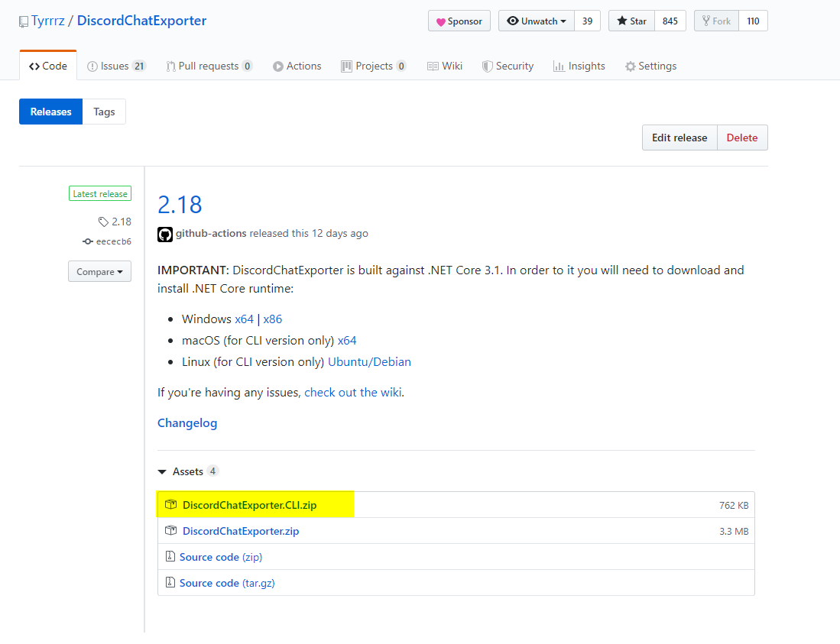The height and width of the screenshot is (644, 840).
Task: Open the github-actions author link
Action: pos(211,234)
